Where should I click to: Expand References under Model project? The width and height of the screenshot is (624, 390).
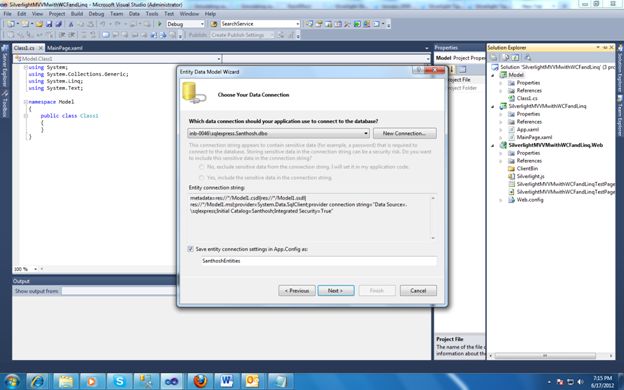click(501, 90)
